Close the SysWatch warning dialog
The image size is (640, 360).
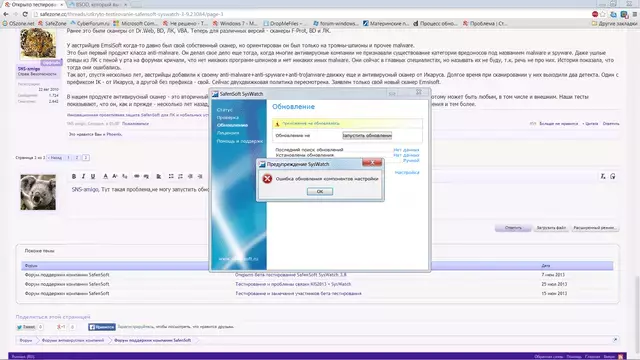point(372,163)
